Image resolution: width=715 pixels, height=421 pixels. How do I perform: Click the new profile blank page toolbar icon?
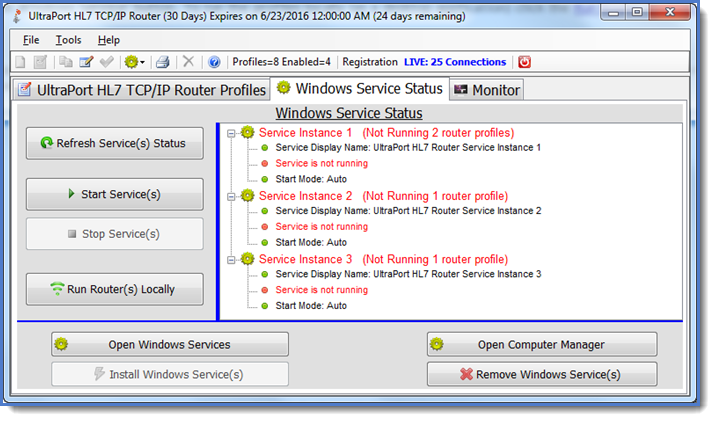pos(21,62)
